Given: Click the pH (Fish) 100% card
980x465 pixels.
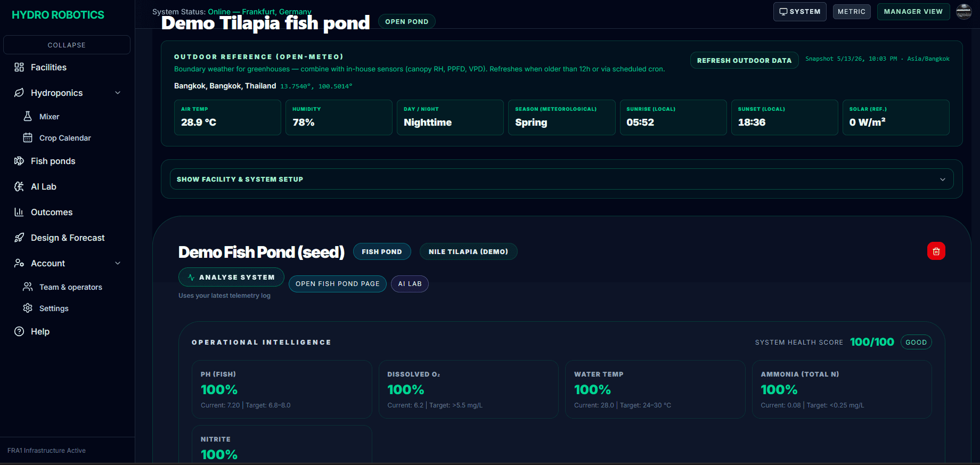Looking at the screenshot, I should coord(282,389).
